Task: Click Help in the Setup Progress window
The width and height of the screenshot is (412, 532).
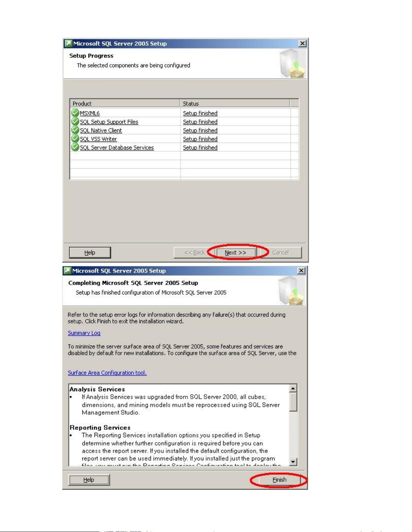Action: coord(90,253)
